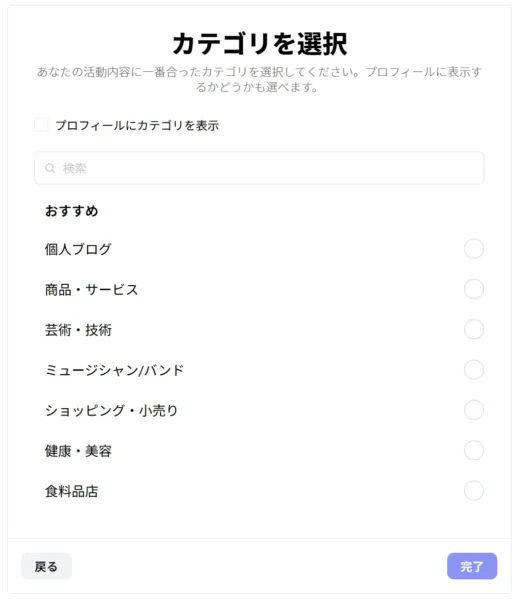Enable プロフィールにカテゴリを表示 checkbox

point(41,125)
